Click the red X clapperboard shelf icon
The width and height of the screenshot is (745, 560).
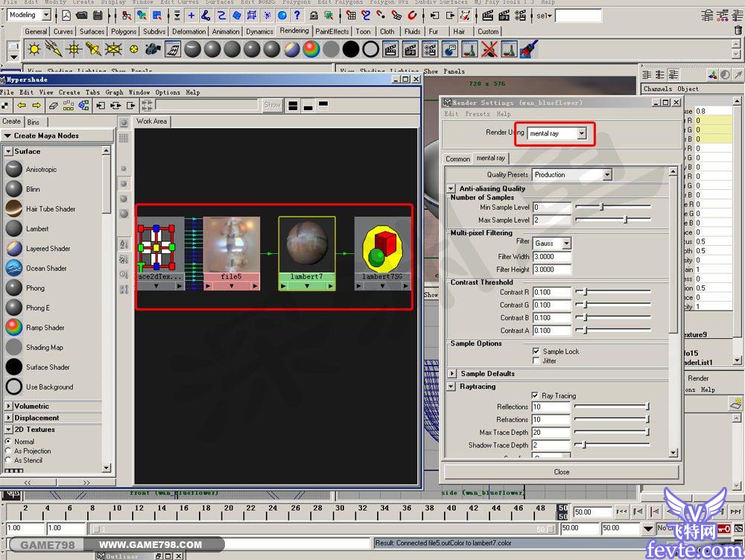(x=489, y=49)
